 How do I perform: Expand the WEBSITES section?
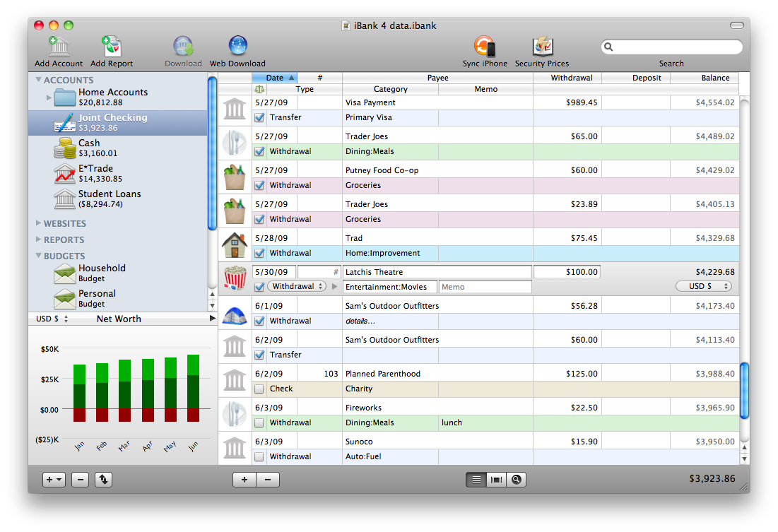pos(38,223)
